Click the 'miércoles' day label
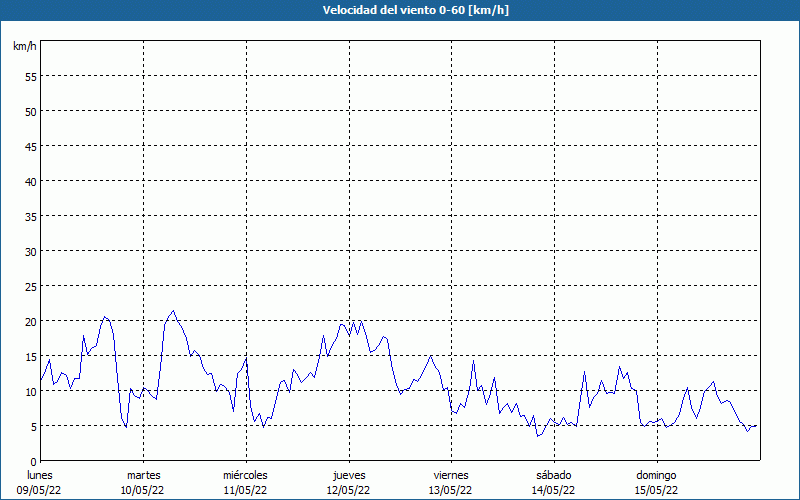 coord(245,475)
